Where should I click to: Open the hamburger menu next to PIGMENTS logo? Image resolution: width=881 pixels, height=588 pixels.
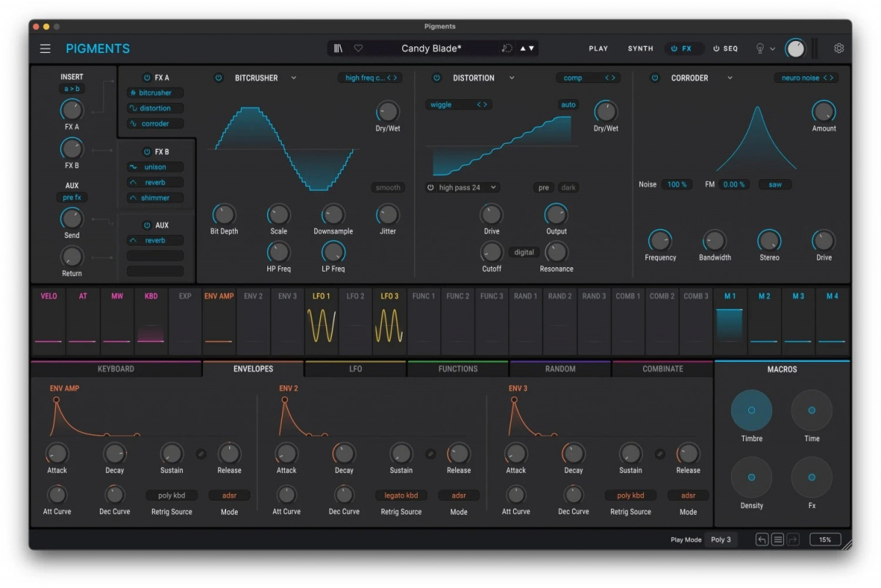(x=45, y=48)
